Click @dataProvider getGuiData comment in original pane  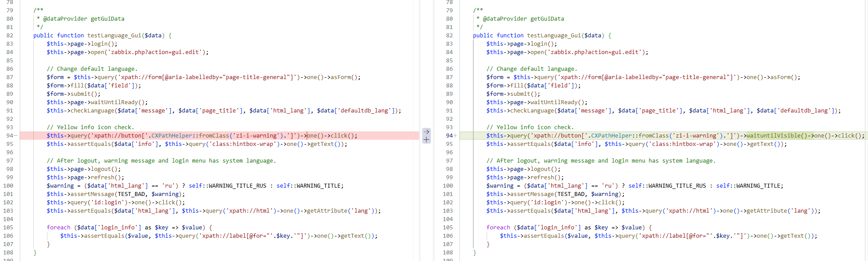point(83,19)
